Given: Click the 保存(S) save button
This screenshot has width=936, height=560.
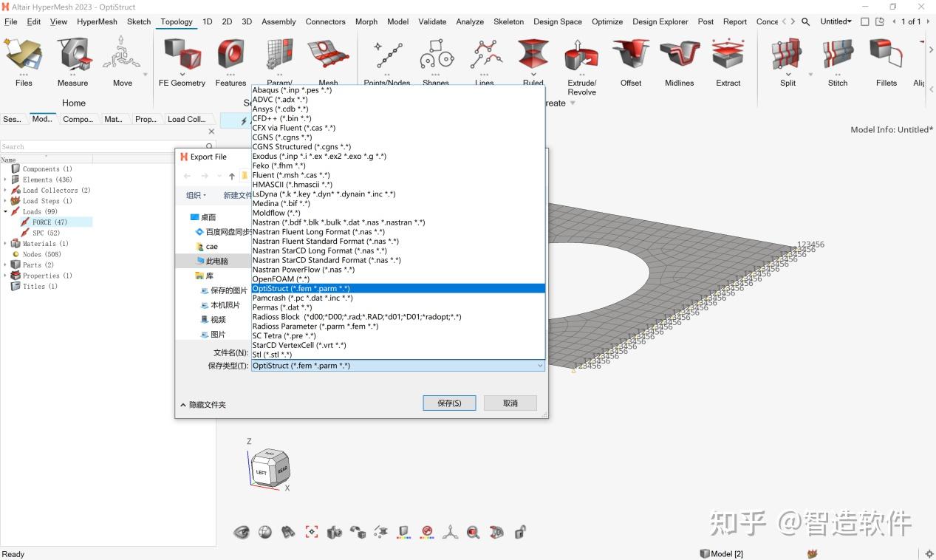Looking at the screenshot, I should pyautogui.click(x=448, y=403).
